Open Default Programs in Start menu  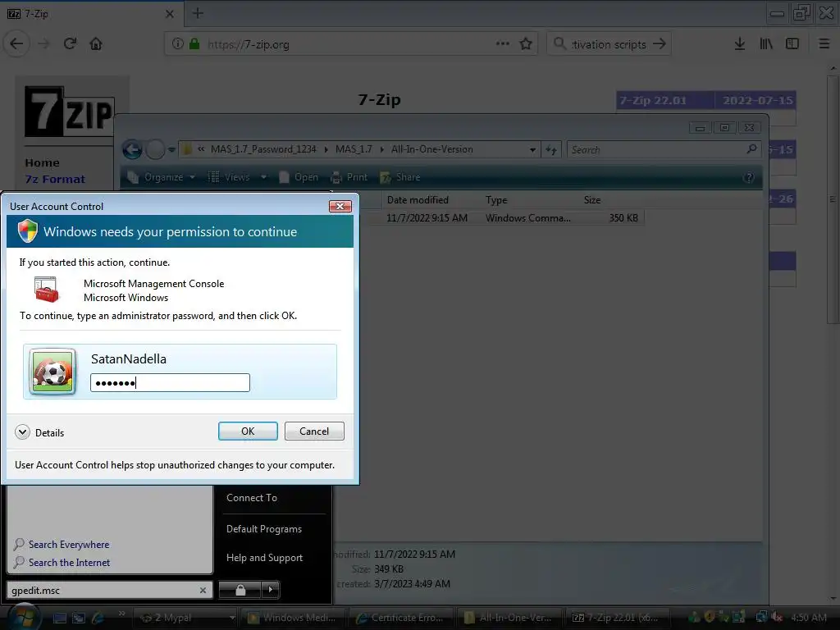coord(264,529)
